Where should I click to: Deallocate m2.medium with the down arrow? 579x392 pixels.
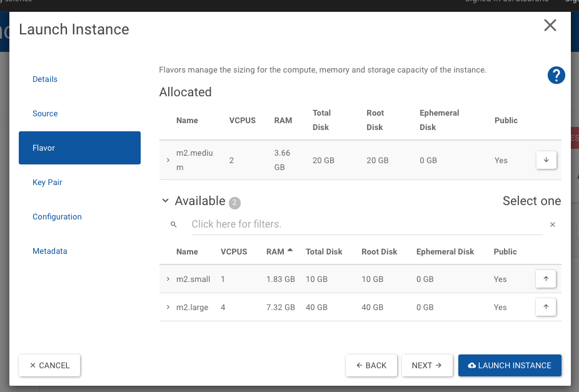pyautogui.click(x=546, y=160)
